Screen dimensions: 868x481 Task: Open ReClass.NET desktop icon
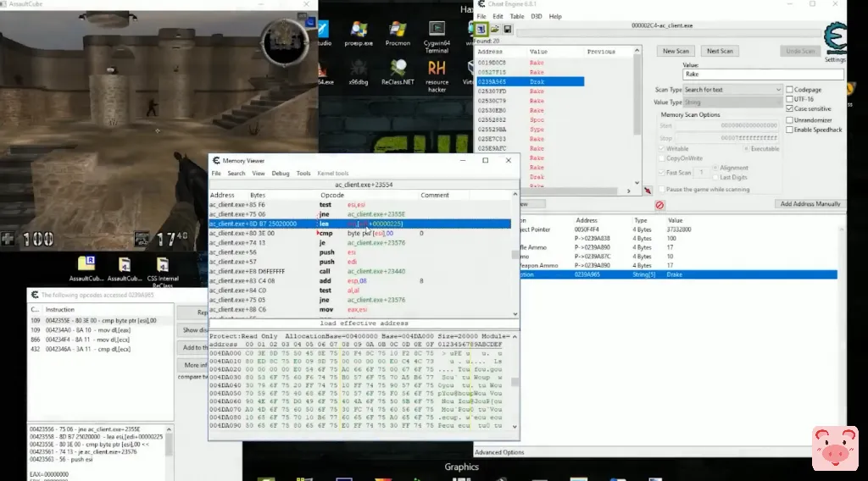click(398, 73)
